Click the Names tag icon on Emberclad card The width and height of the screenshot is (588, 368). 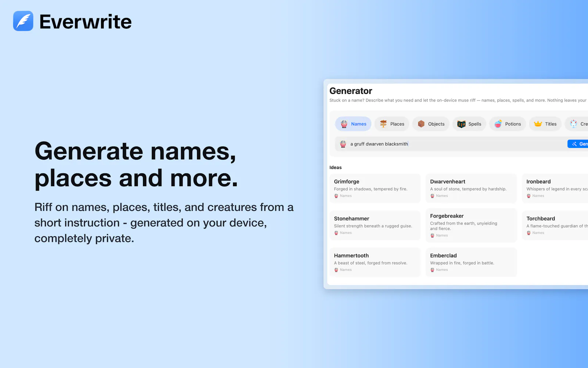pos(433,270)
